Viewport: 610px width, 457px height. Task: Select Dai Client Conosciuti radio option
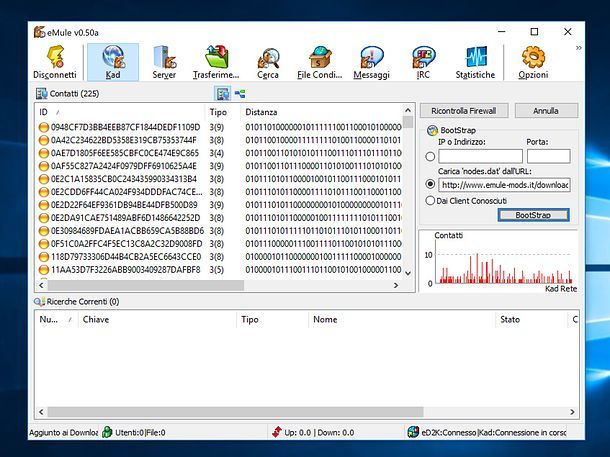(x=430, y=200)
